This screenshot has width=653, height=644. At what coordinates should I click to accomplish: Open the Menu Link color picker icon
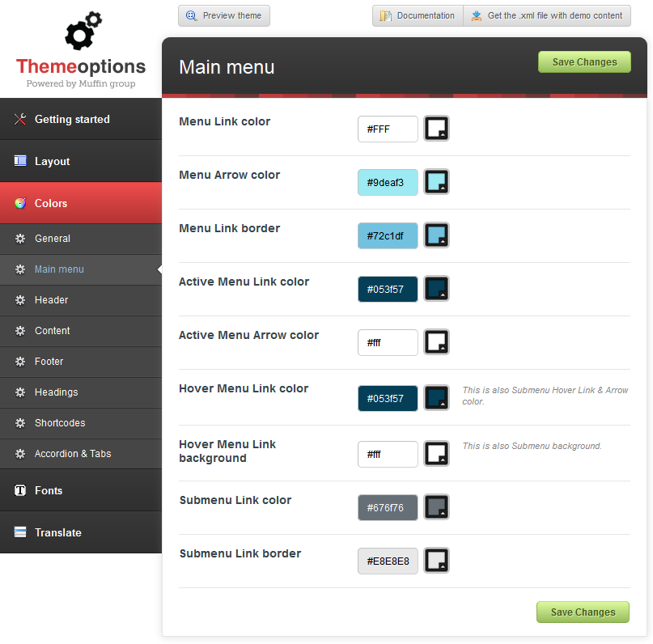pos(437,129)
